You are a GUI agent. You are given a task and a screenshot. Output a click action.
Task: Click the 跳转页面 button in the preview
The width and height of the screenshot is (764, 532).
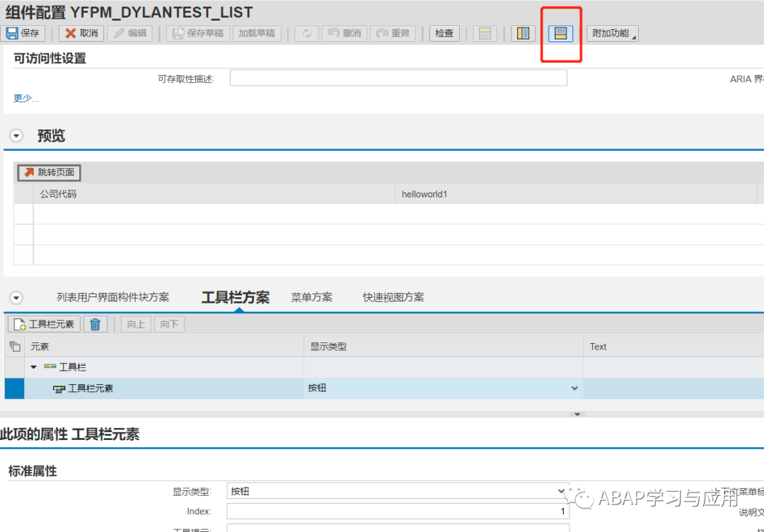point(50,173)
